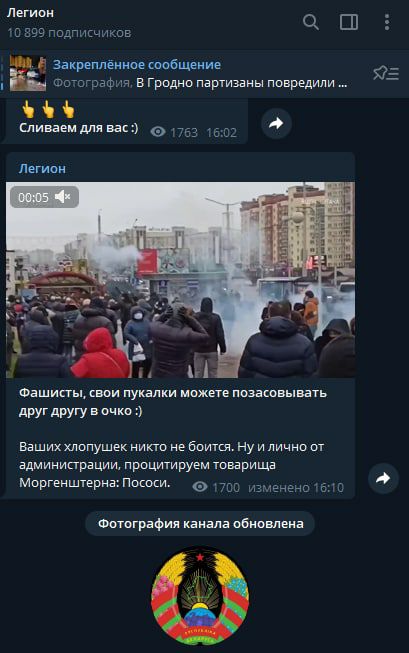Forward the "Сливаем для вас" message

(276, 123)
